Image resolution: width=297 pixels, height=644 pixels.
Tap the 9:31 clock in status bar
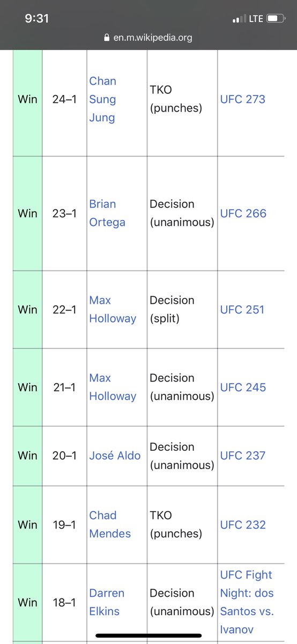(x=37, y=19)
